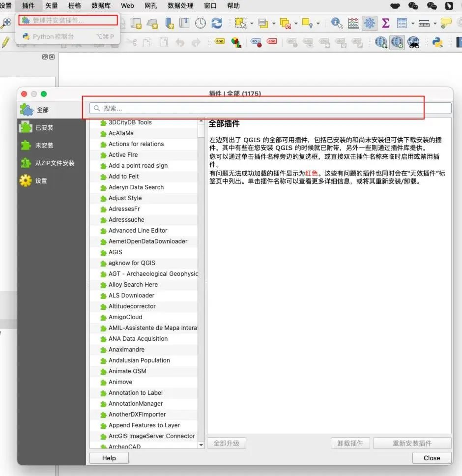Deselect features from all layers
Screen dimensions: 462x476
pyautogui.click(x=285, y=23)
